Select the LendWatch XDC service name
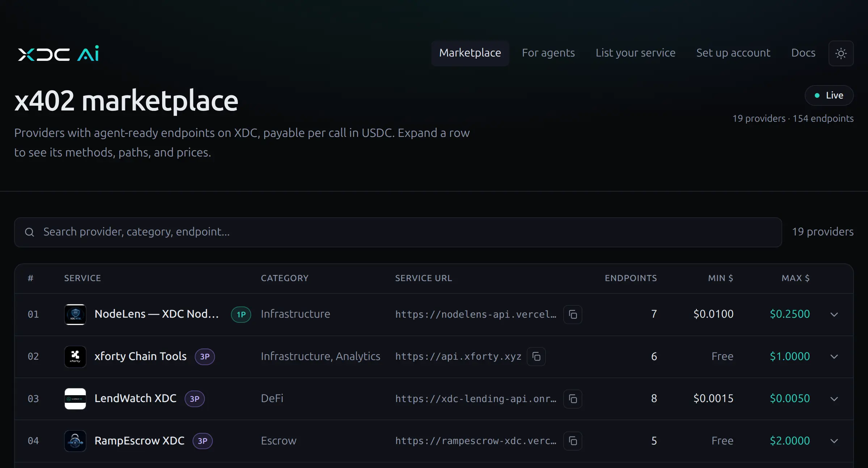Viewport: 868px width, 468px height. coord(135,398)
